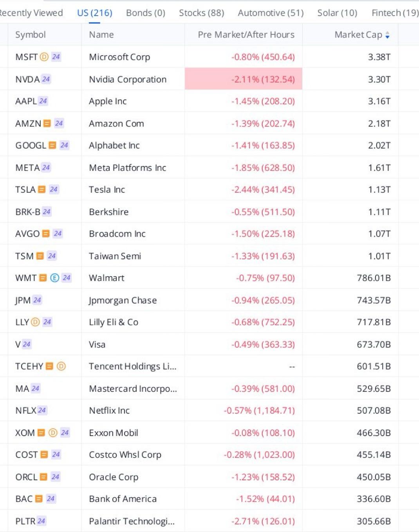This screenshot has height=532, width=419.
Task: Click the orange news icon beside AMZN
Action: pyautogui.click(x=47, y=123)
